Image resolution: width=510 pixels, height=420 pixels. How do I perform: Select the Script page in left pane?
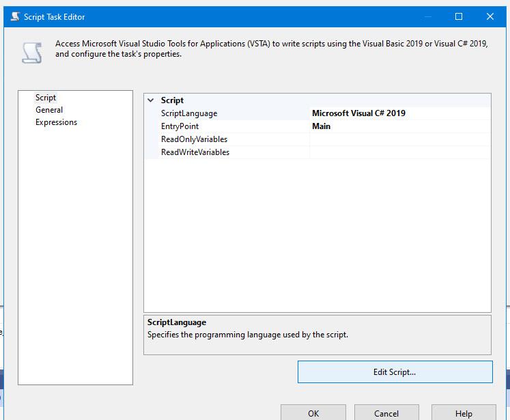pos(46,98)
